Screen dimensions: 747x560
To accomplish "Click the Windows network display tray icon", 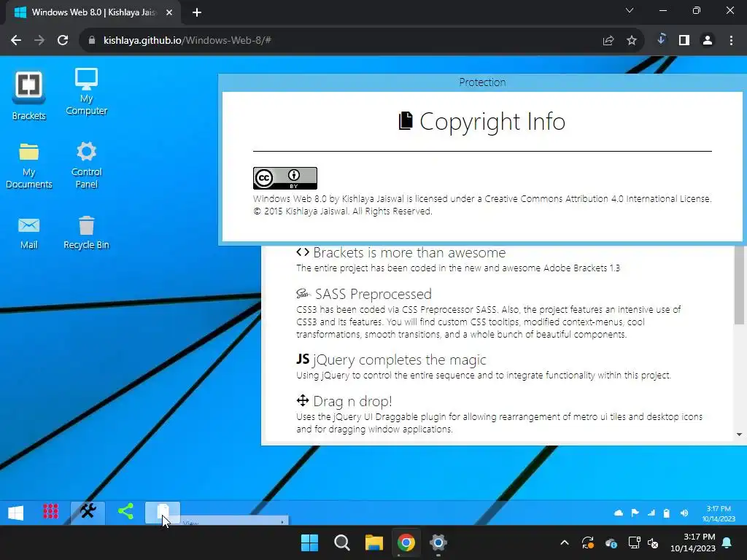I will coord(634,542).
